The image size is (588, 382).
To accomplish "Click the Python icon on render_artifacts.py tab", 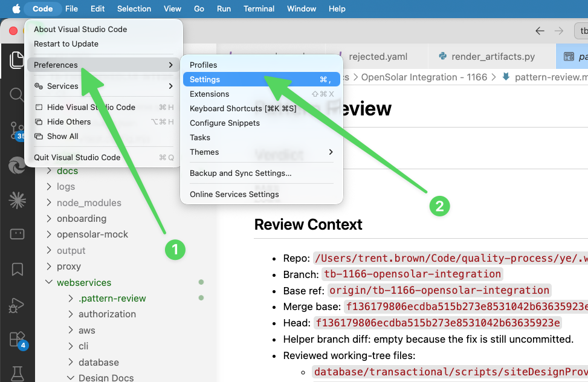I will 443,56.
